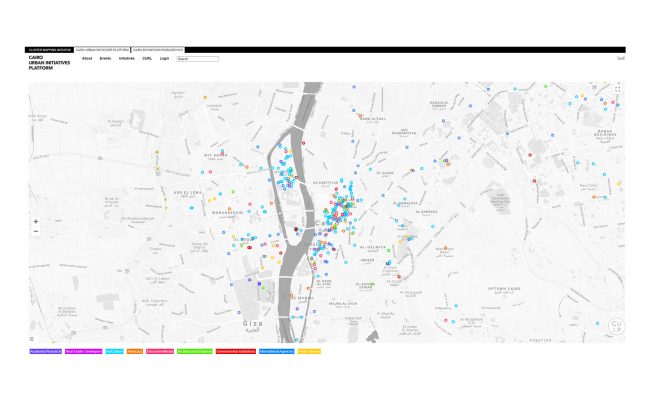Screen dimensions: 650x406
Task: Toggle fullscreen map view icon
Action: pos(618,89)
